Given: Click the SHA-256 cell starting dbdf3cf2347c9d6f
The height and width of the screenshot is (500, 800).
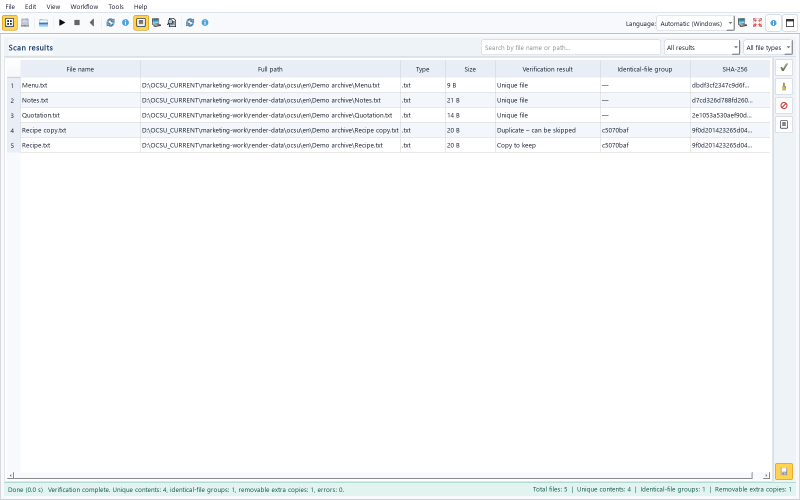Looking at the screenshot, I should coord(730,85).
